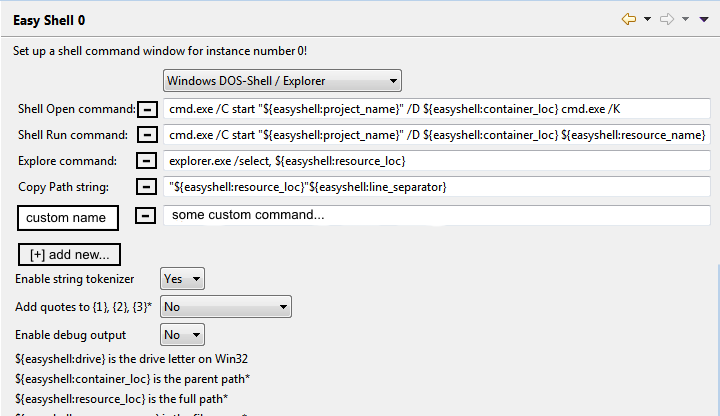Open the back history dropdown arrow
Viewport: 720px width, 416px height.
click(647, 19)
